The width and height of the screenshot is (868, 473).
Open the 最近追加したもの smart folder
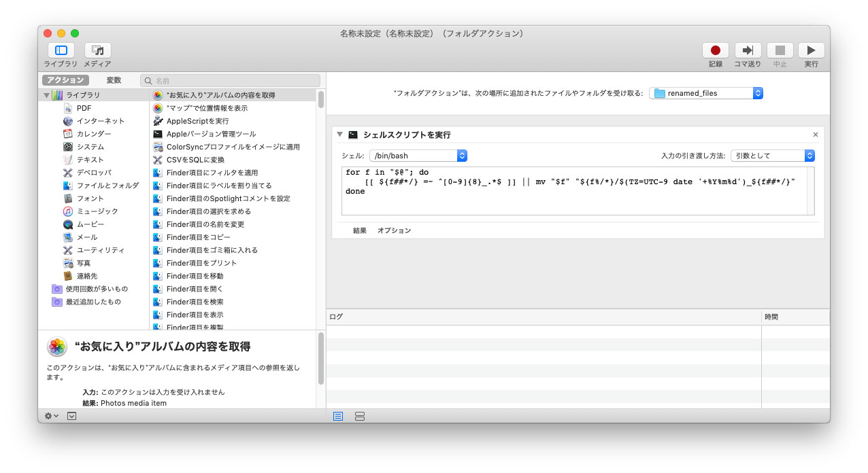[86, 302]
